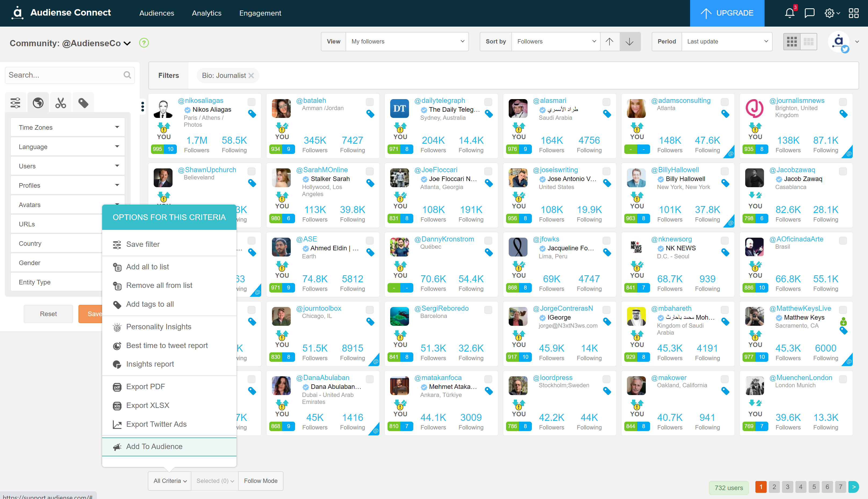Screen dimensions: 868x499
Task: Click the search magnifier icon
Action: click(127, 75)
